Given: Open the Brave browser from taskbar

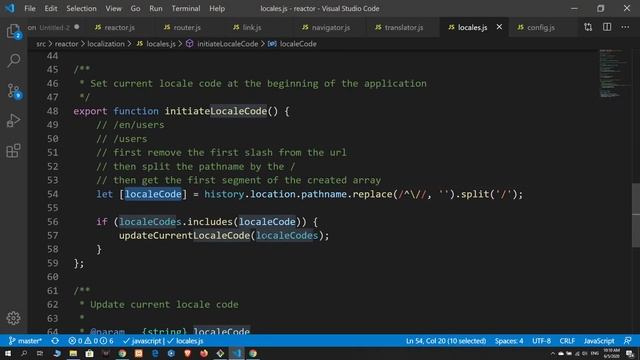Looking at the screenshot, I should coord(187,353).
